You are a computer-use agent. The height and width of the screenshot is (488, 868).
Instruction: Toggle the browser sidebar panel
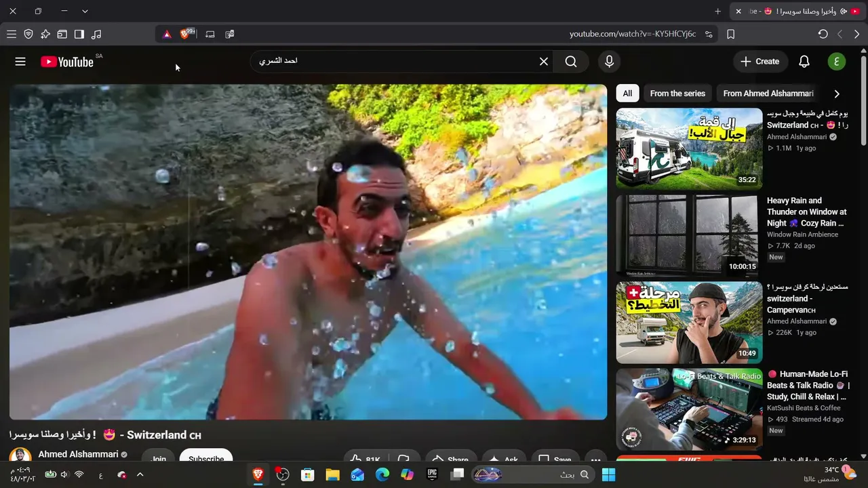79,34
